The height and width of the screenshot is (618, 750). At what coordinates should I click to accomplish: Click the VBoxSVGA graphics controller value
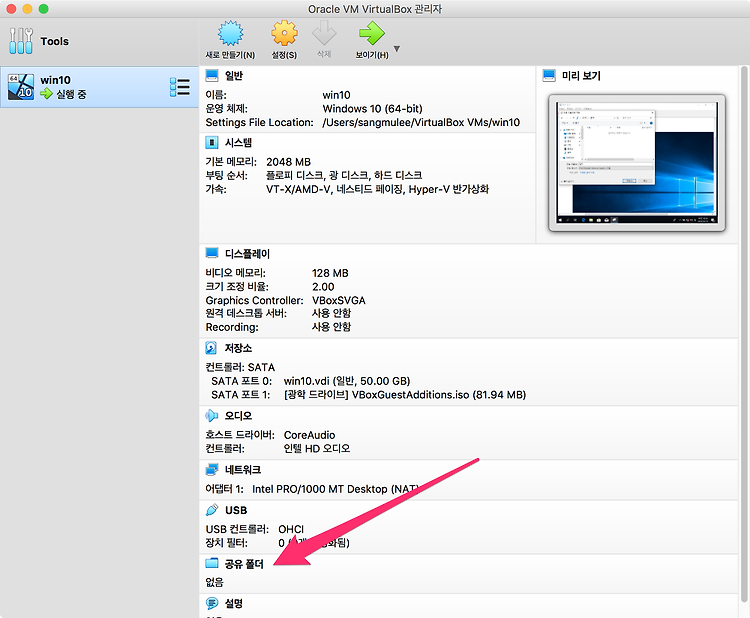pyautogui.click(x=339, y=300)
